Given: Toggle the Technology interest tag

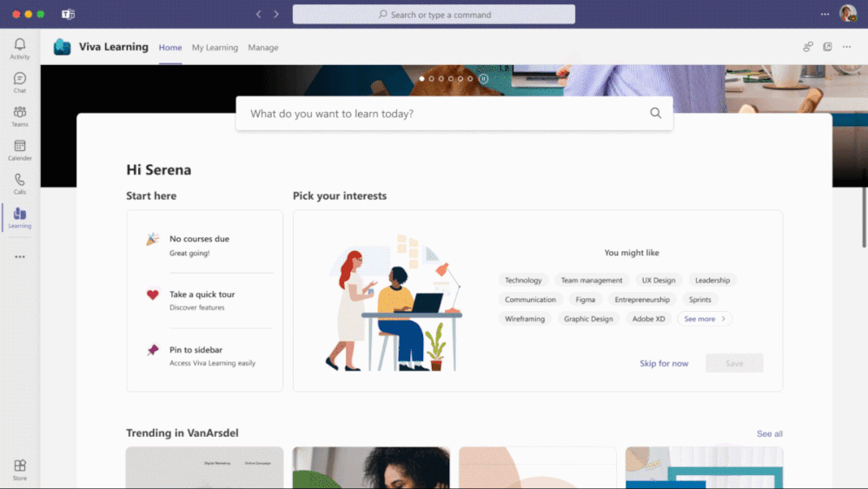Looking at the screenshot, I should point(523,281).
